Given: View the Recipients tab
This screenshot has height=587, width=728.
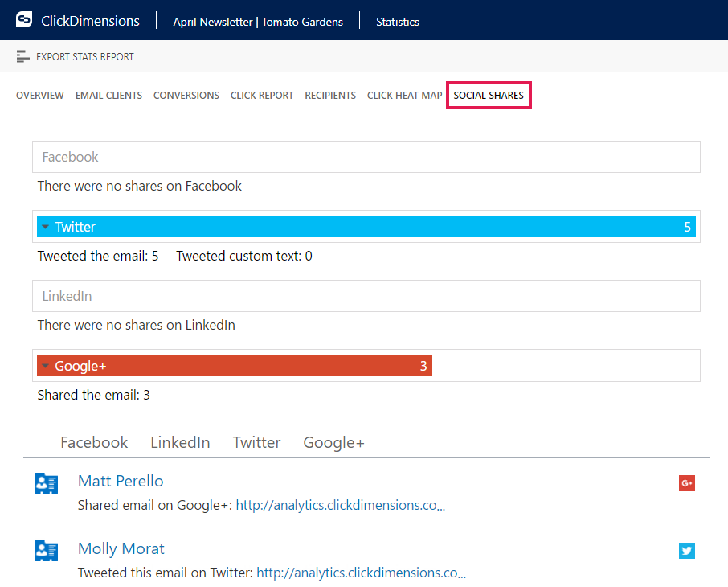Looking at the screenshot, I should pyautogui.click(x=330, y=95).
